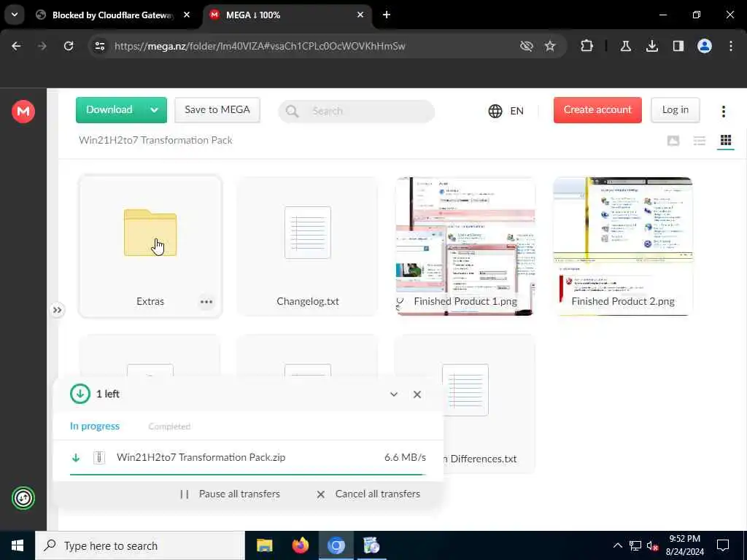Switch to Blocked by Cloudflare Gateway tab

[x=113, y=15]
